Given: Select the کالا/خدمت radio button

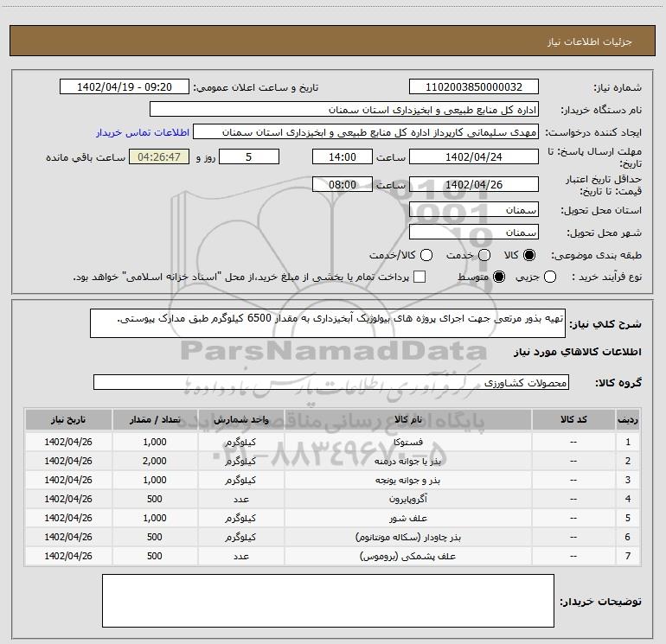Looking at the screenshot, I should 426,255.
